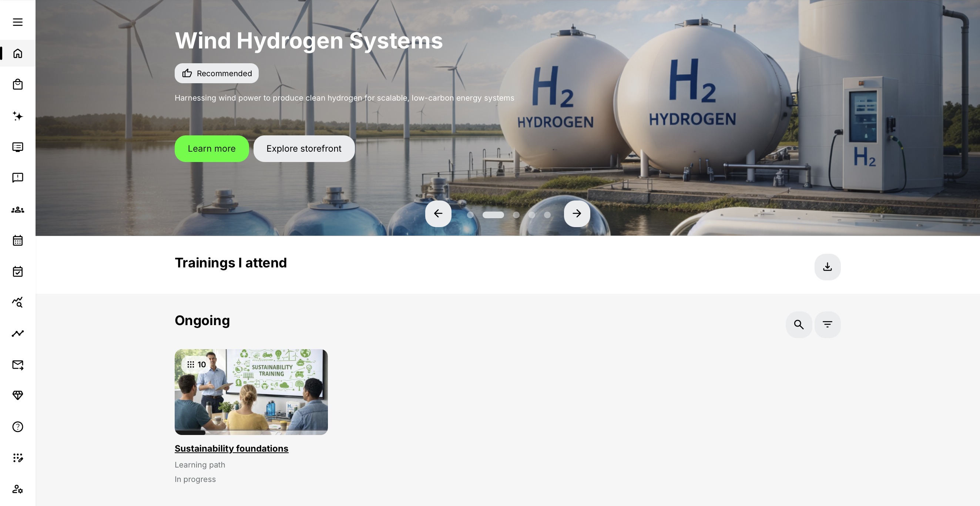This screenshot has height=506, width=980.
Task: Open the filter options for Ongoing
Action: click(828, 324)
